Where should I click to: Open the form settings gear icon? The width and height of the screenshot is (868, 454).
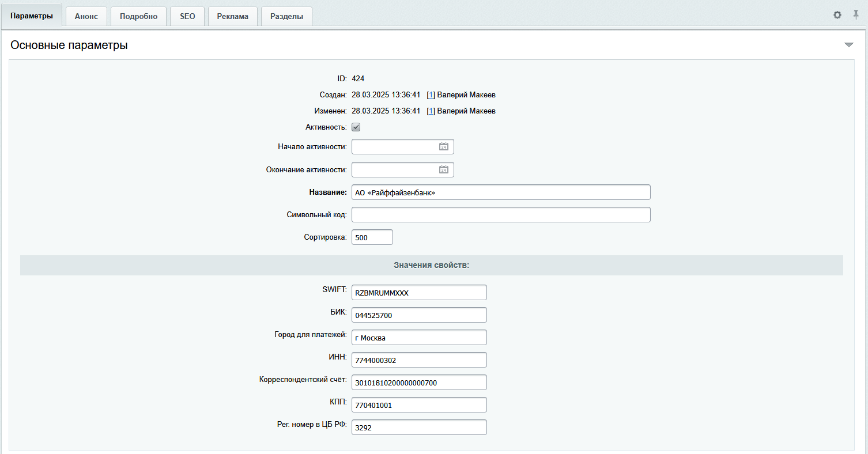pos(837,15)
